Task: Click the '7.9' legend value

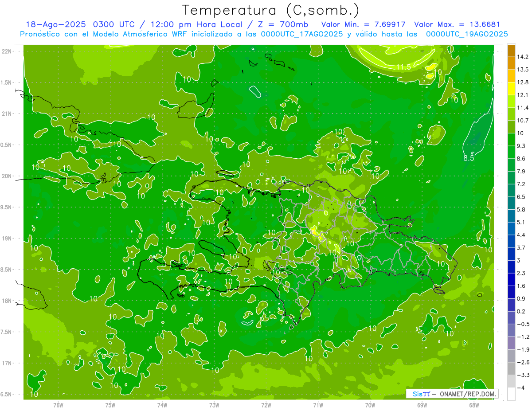Action: click(x=521, y=171)
